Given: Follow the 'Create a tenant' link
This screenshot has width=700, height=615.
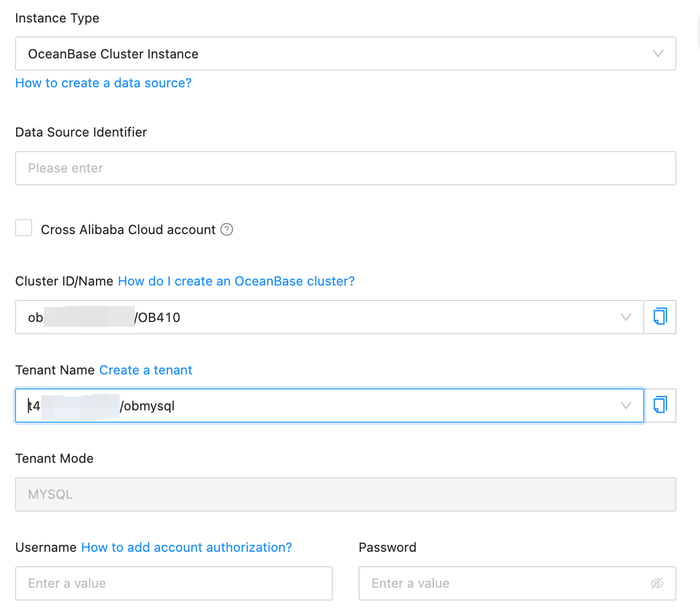Looking at the screenshot, I should pos(146,370).
